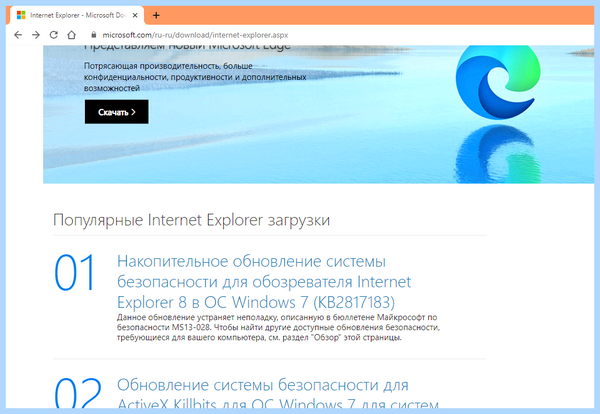Viewport: 600px width, 414px height.
Task: Go back with the browser back arrow
Action: (x=18, y=35)
